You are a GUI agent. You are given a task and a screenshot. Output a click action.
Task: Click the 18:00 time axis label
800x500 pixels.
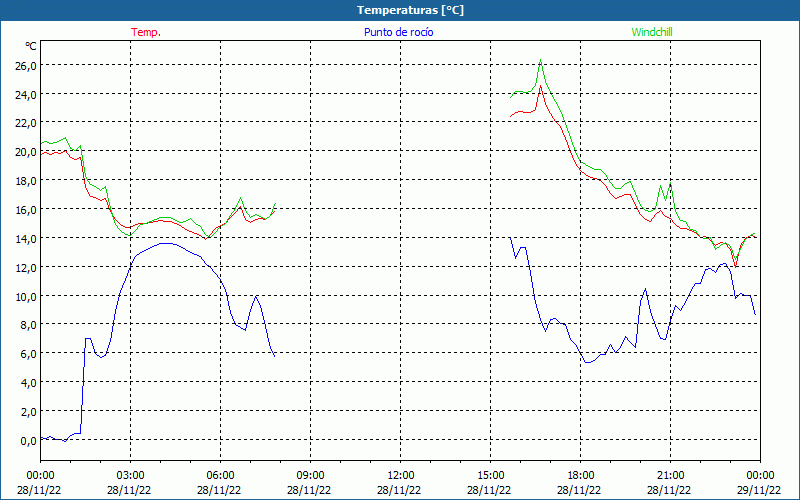pos(581,476)
